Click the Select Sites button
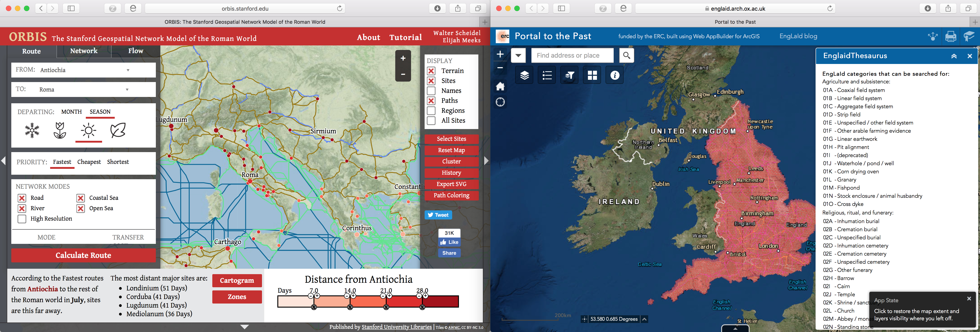Viewport: 980px width, 332px height. click(451, 139)
